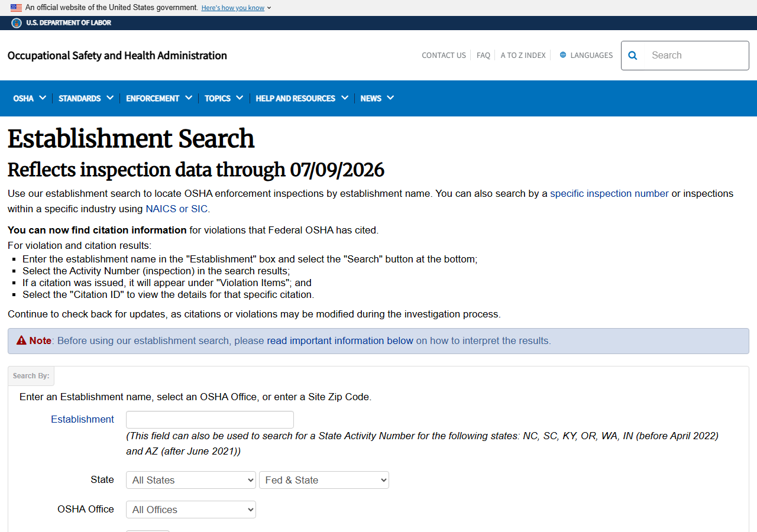Screen dimensions: 757x532
Task: Focus the Establishment name input field
Action: coord(210,420)
